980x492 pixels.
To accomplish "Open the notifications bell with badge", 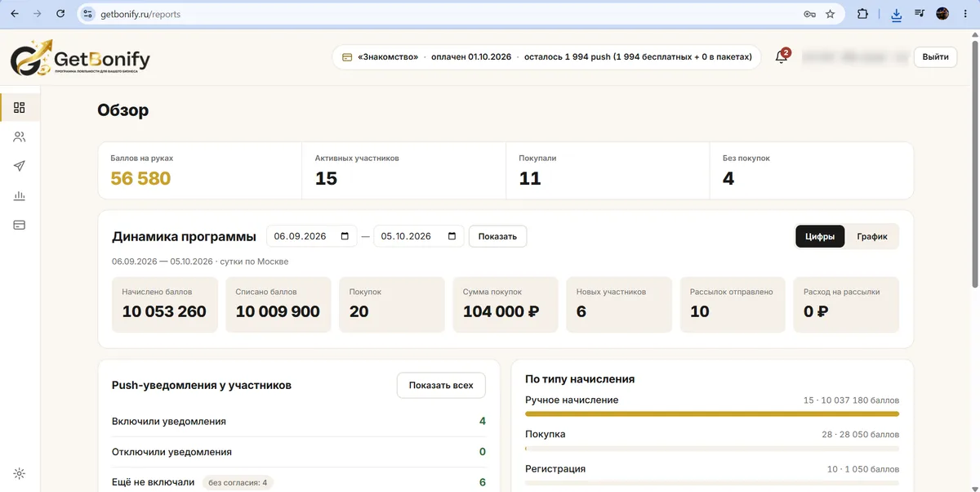I will (782, 56).
